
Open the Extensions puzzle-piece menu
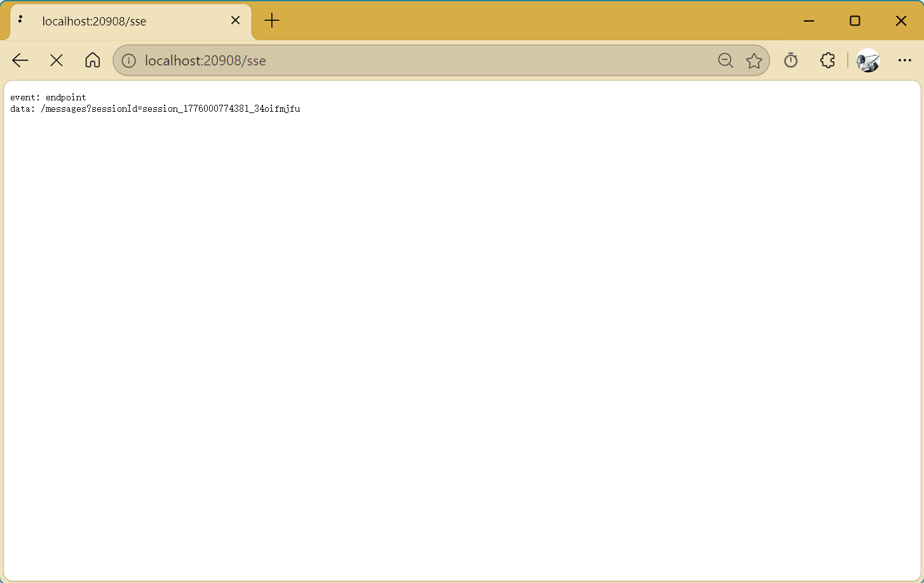[827, 60]
